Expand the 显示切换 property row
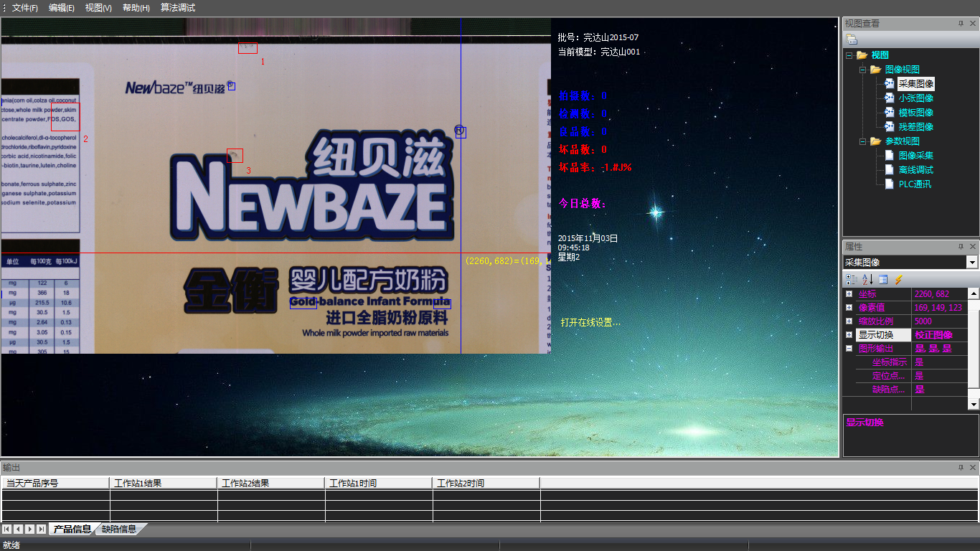Screen dimensions: 980x551 (849, 335)
